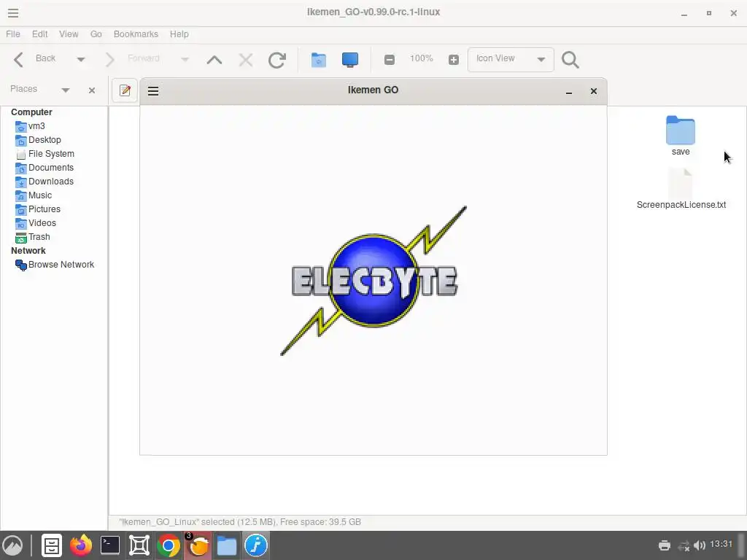Open the View menu
Image resolution: width=747 pixels, height=560 pixels.
pos(69,34)
